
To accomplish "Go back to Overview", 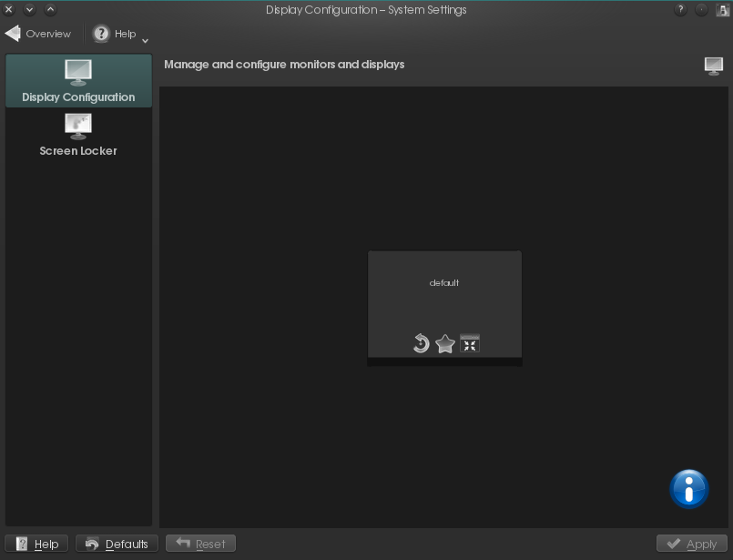I will [x=38, y=34].
